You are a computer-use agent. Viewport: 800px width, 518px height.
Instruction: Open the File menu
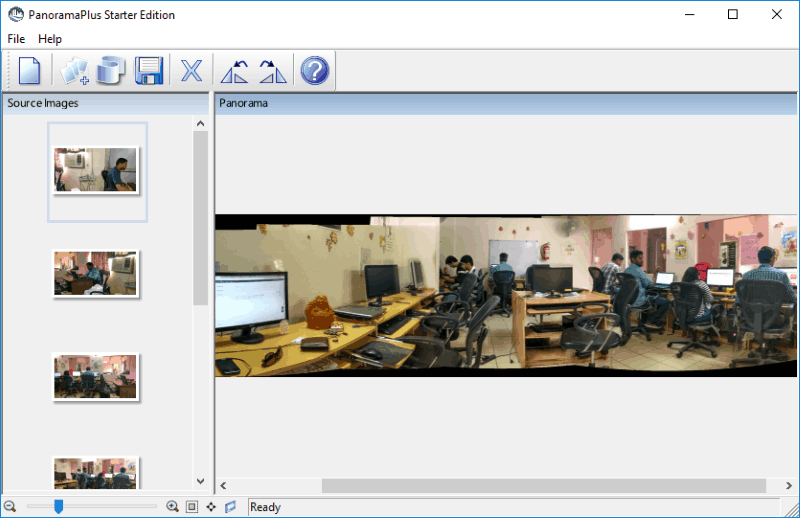16,39
